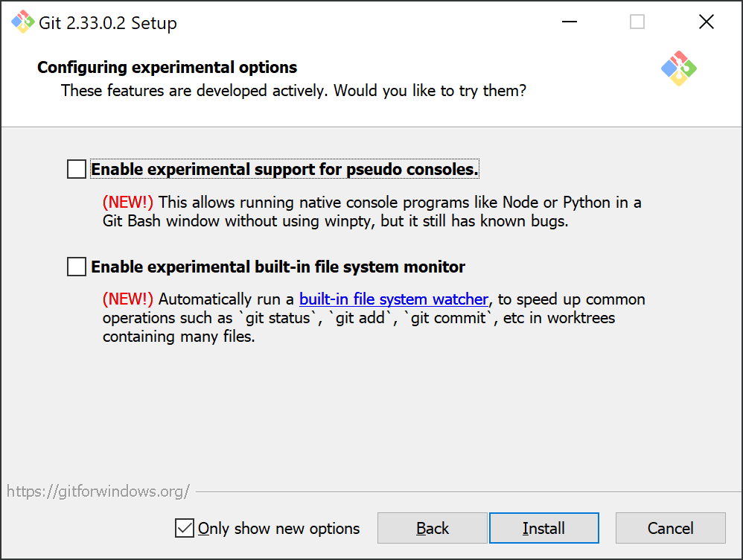Click the 'Only show new options' label text
The height and width of the screenshot is (560, 743).
[x=278, y=528]
